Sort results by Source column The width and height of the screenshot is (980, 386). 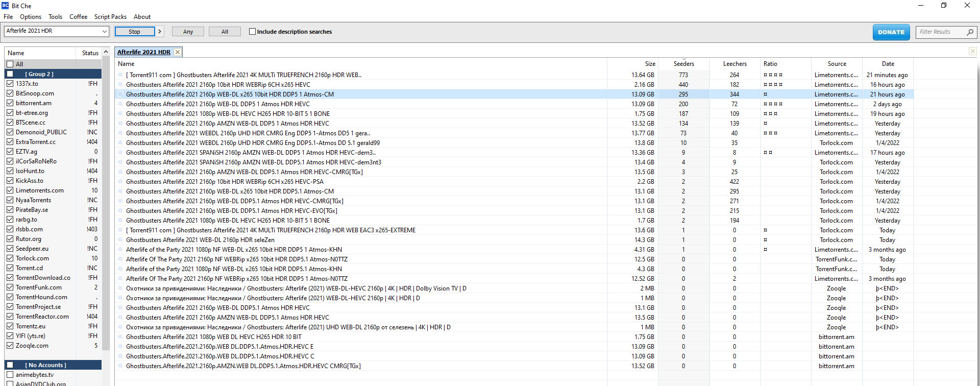(x=837, y=64)
